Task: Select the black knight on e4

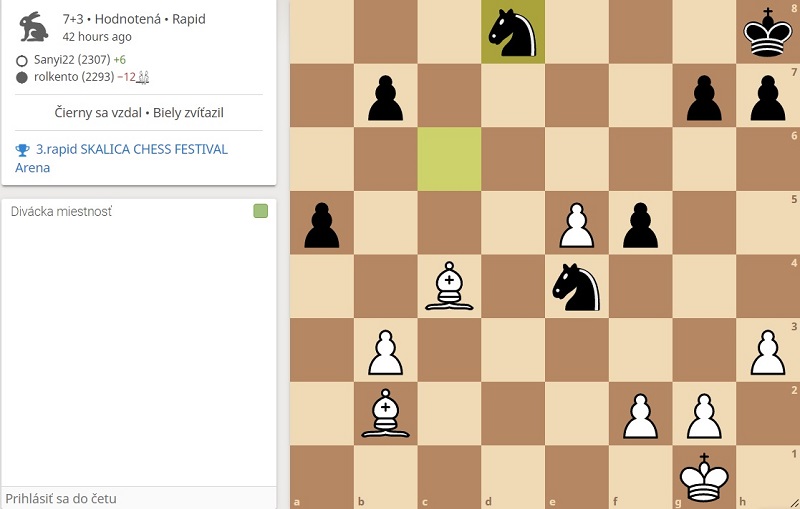Action: click(577, 287)
